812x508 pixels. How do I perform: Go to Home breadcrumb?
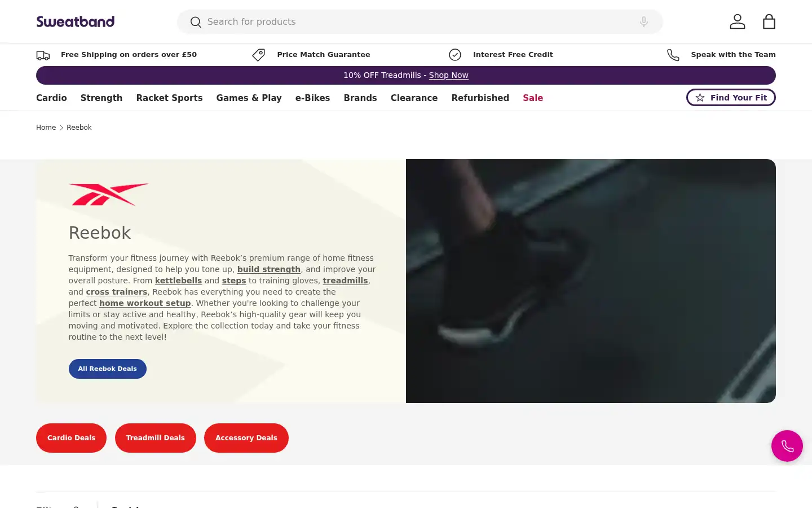[46, 128]
